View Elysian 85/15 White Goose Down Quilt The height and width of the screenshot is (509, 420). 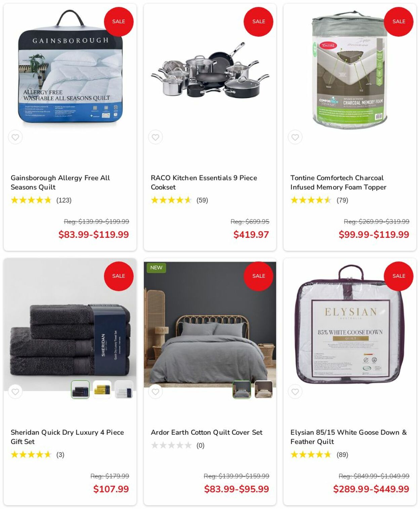coord(348,437)
